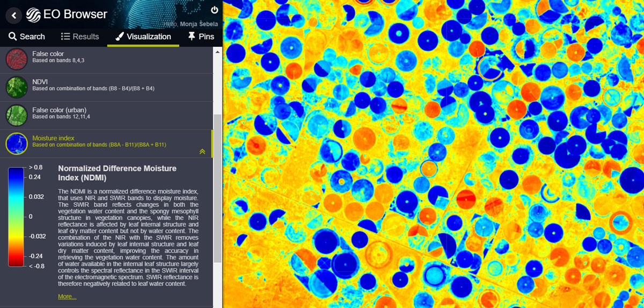The width and height of the screenshot is (644, 308).
Task: Click 'Based on bands 8,4,3' text
Action: point(58,61)
